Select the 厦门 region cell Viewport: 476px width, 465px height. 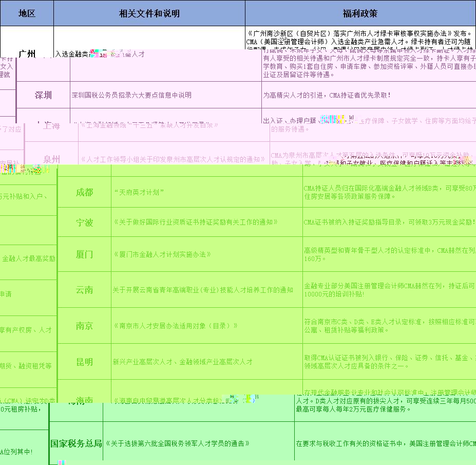tap(84, 254)
